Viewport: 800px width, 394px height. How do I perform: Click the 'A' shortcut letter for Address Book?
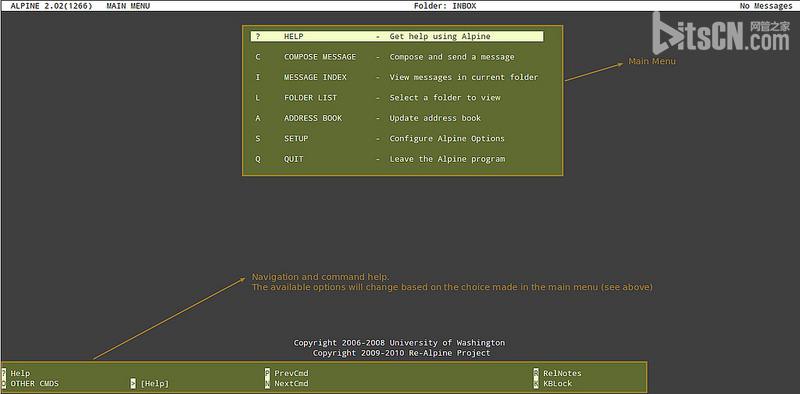pos(258,118)
